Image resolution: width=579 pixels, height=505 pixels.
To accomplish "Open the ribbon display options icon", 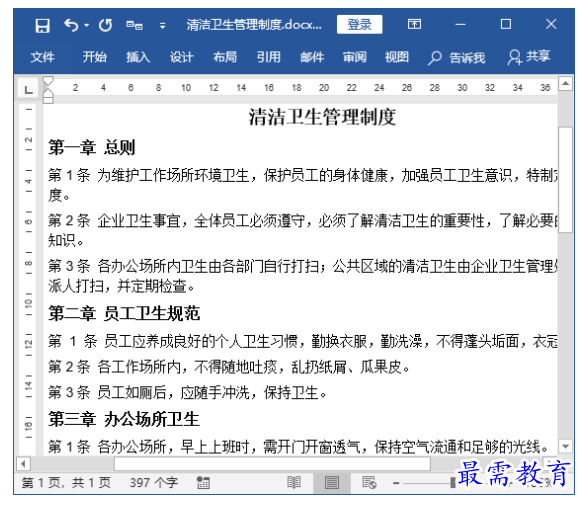I will 414,24.
